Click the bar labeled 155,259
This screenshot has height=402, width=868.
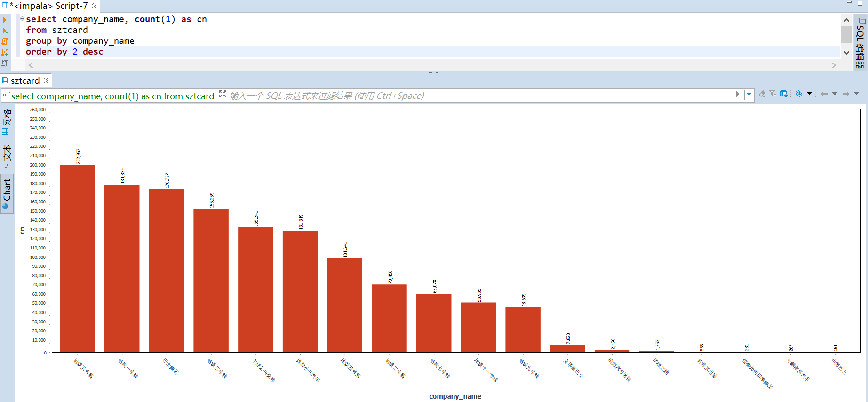pyautogui.click(x=211, y=281)
